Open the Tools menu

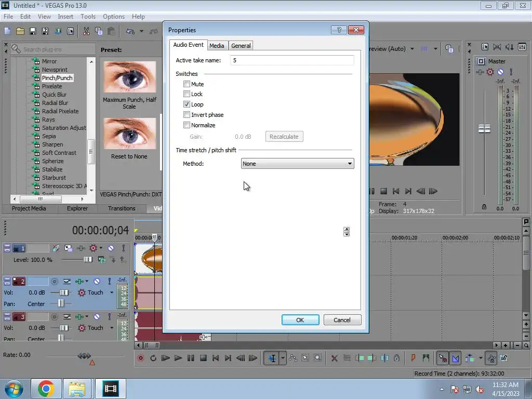click(x=88, y=16)
